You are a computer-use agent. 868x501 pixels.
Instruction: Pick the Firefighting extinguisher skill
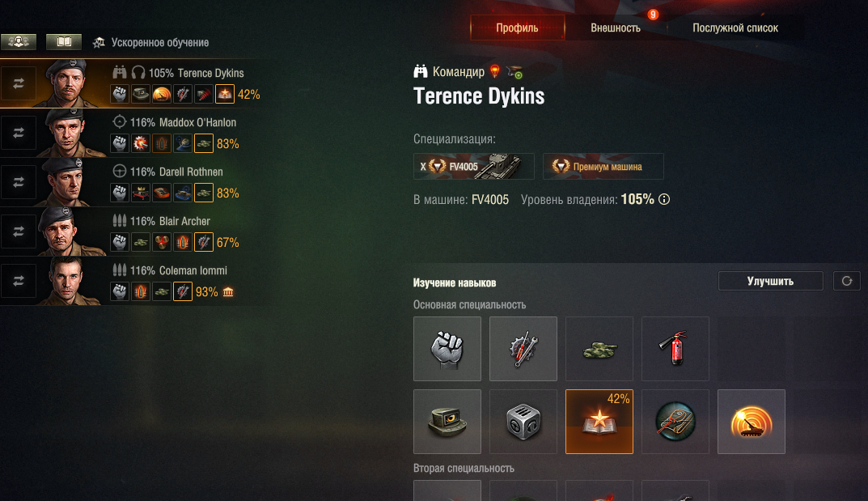[675, 349]
